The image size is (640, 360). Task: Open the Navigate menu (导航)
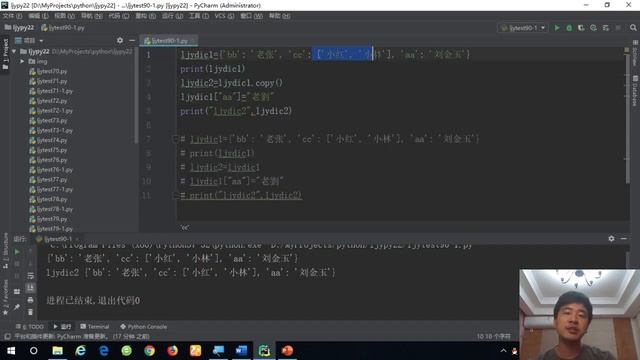91,16
